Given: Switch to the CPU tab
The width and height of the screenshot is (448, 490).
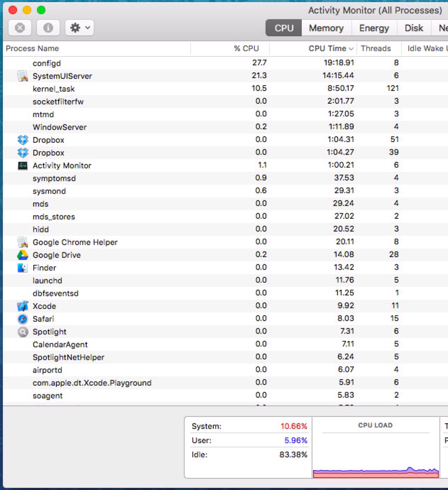Looking at the screenshot, I should point(284,28).
